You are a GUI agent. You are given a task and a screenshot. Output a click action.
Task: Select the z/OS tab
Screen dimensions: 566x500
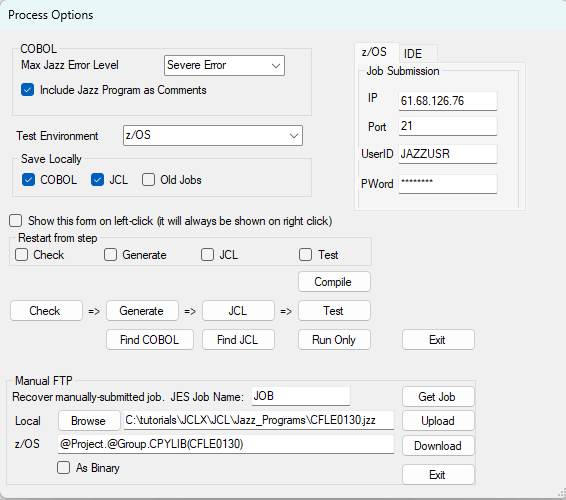point(374,52)
